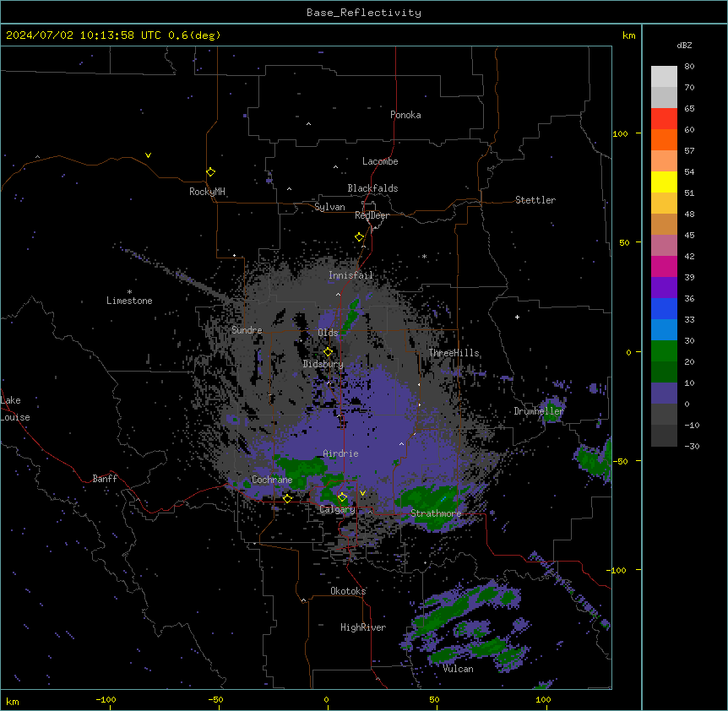Select the Drumheller city label
This screenshot has width=728, height=711.
pos(539,411)
